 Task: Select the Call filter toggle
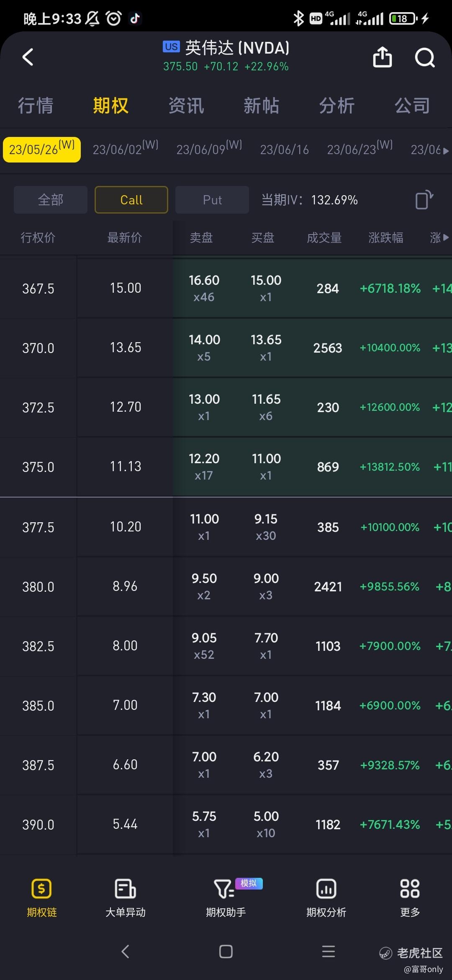click(131, 200)
